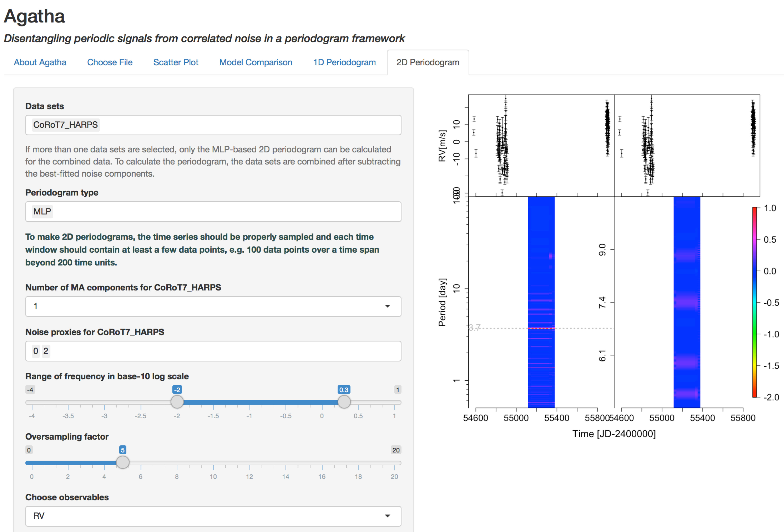Click the right zoomed periodogram heatmap
784x532 pixels.
(x=687, y=302)
